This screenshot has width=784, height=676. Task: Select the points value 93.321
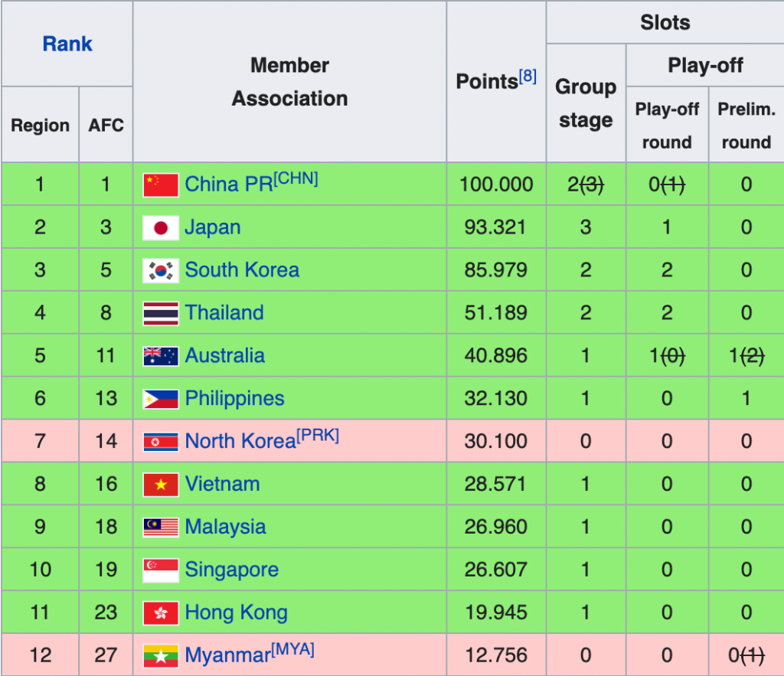tap(495, 227)
